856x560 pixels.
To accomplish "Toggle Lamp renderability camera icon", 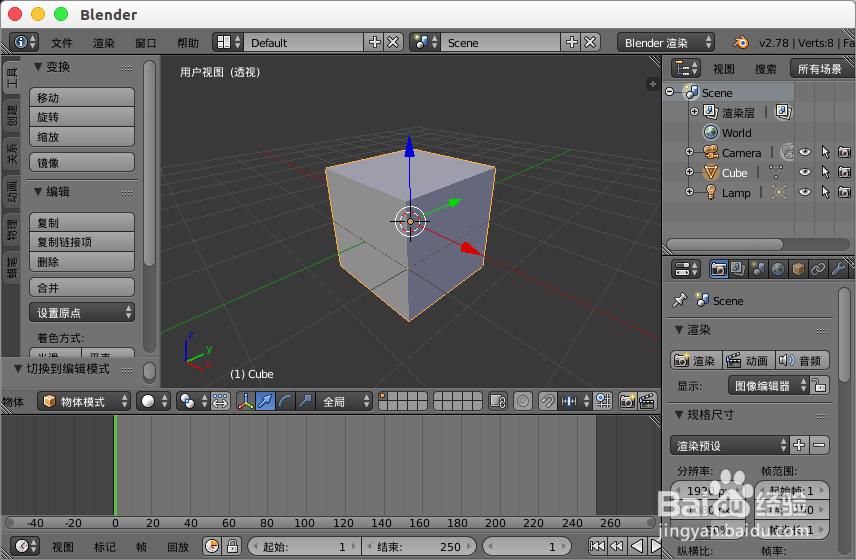I will pos(845,192).
